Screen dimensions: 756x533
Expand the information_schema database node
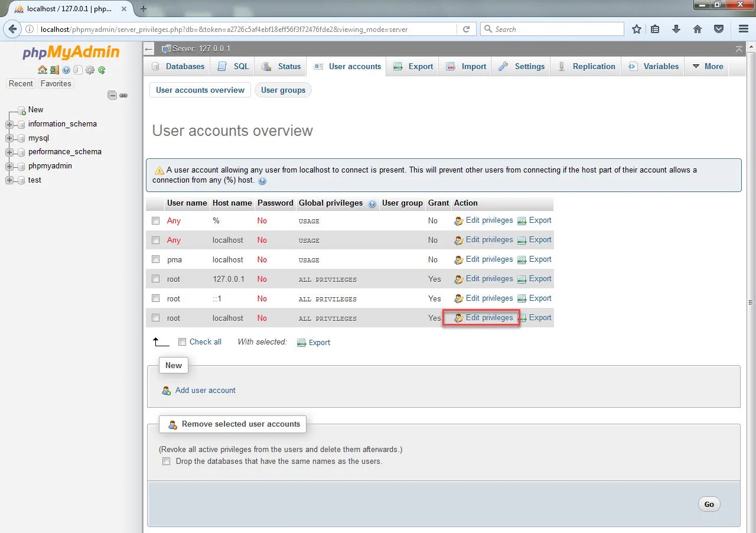click(x=9, y=124)
